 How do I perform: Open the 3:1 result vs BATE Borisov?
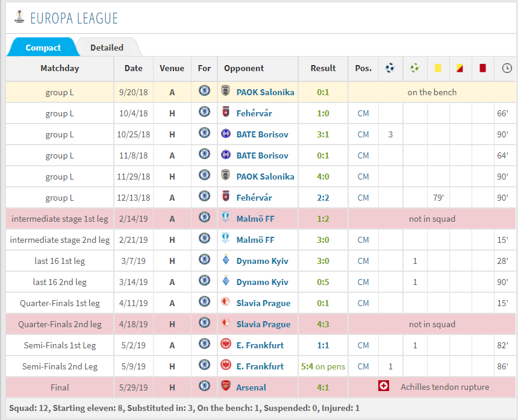click(323, 134)
